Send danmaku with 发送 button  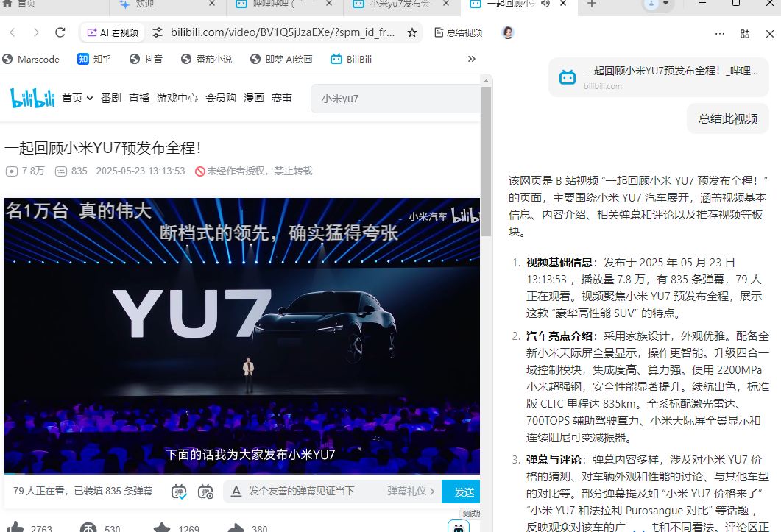pyautogui.click(x=462, y=492)
